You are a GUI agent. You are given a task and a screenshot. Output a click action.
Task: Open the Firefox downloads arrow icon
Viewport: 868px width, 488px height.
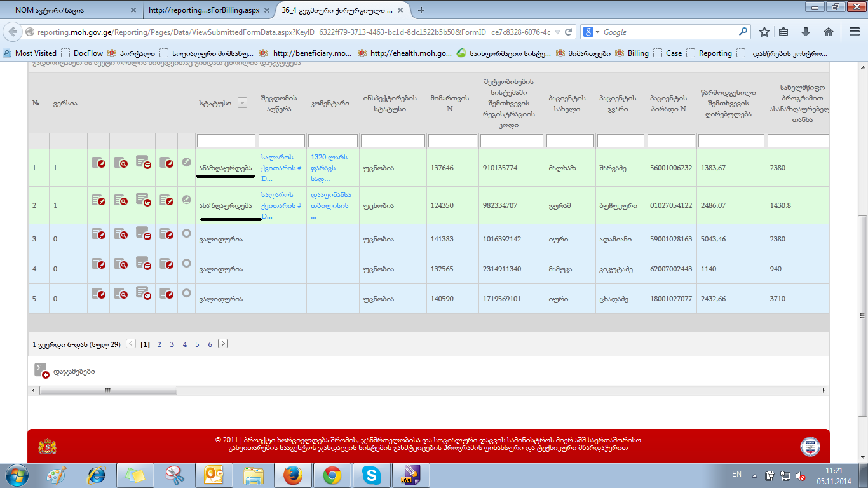click(806, 32)
